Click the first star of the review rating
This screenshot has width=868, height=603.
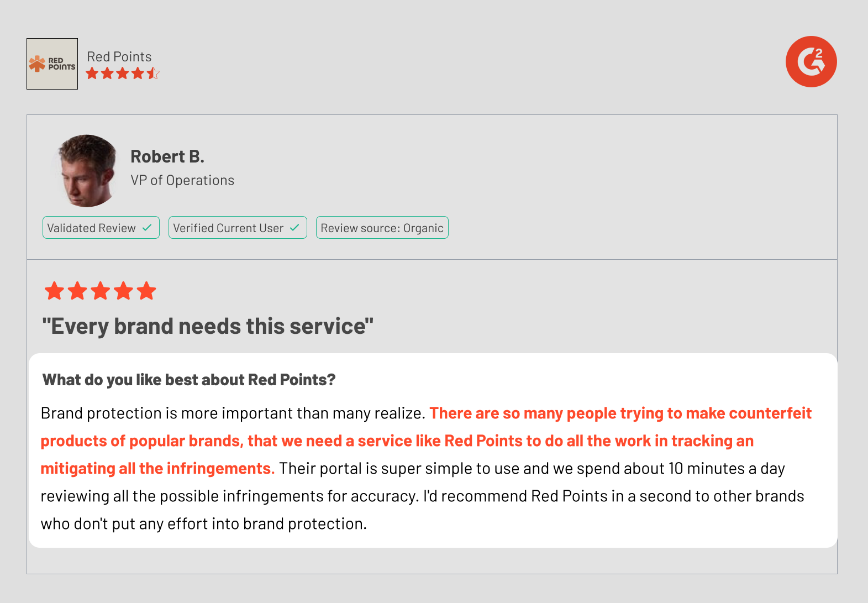point(54,291)
